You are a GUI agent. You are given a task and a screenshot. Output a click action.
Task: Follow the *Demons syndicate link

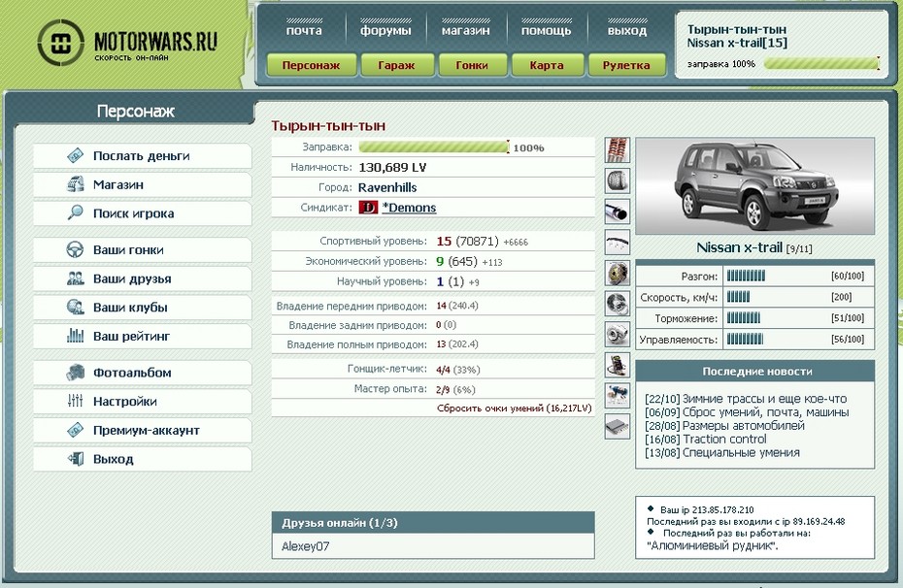click(x=410, y=208)
